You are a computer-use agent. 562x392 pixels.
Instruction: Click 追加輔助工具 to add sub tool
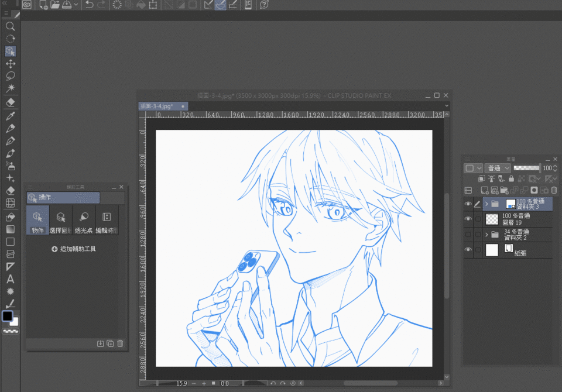74,249
